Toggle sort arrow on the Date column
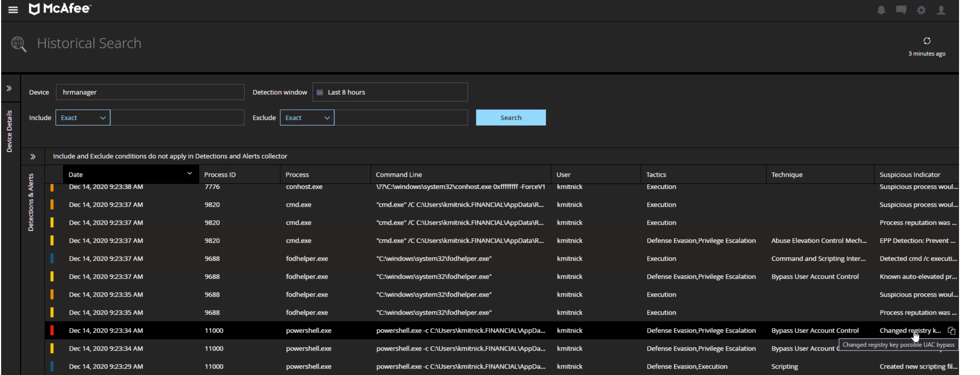The width and height of the screenshot is (980, 375). pos(189,173)
